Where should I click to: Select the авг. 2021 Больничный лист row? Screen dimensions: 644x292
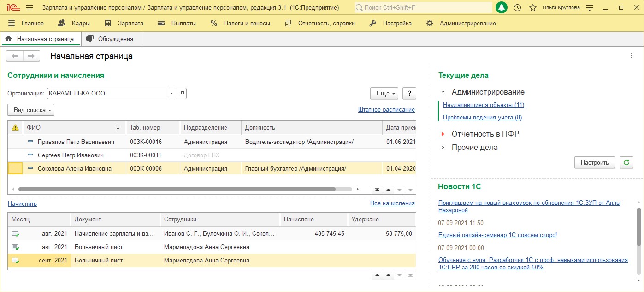tap(212, 247)
